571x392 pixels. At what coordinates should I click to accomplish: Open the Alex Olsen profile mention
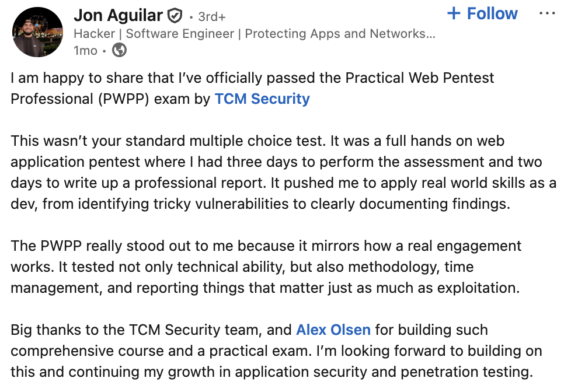333,330
